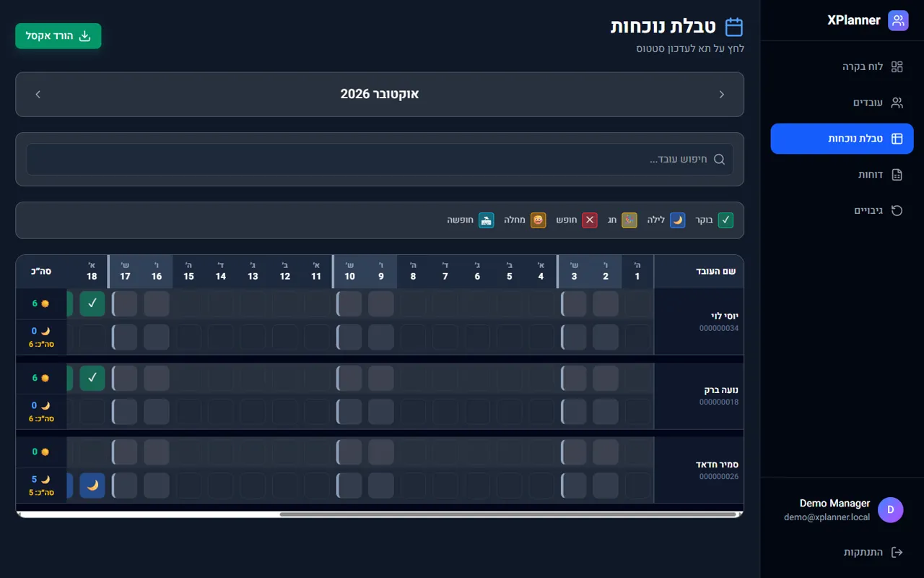Click the magnifier icon in the search box
Screen dimensions: 924x578
(719, 159)
